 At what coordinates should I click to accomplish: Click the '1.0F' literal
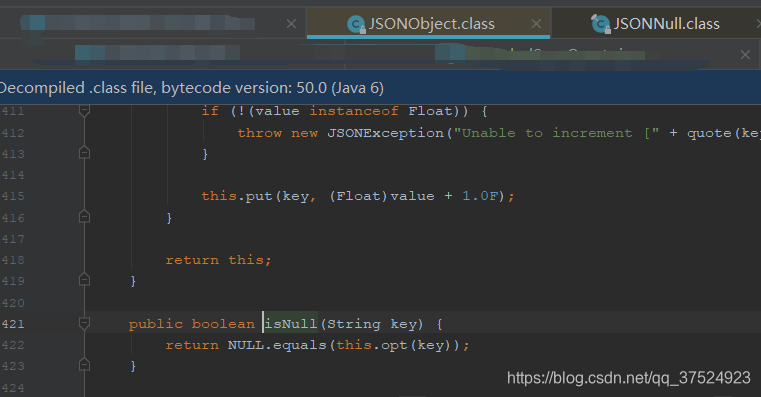[480, 196]
